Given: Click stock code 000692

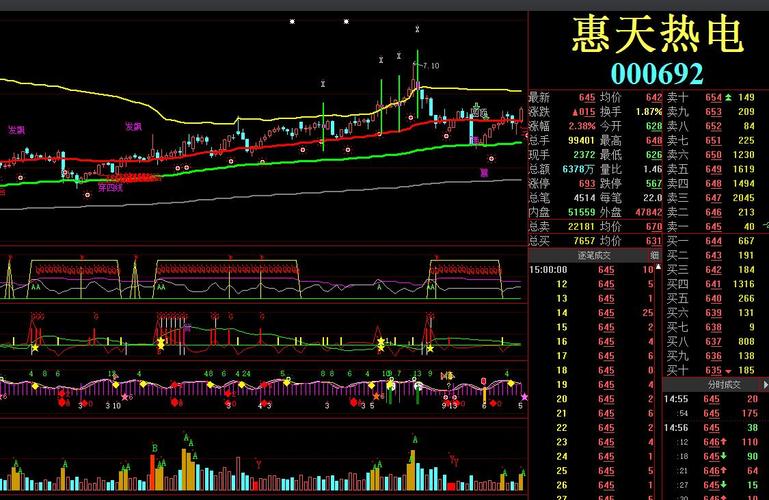Looking at the screenshot, I should (x=657, y=74).
